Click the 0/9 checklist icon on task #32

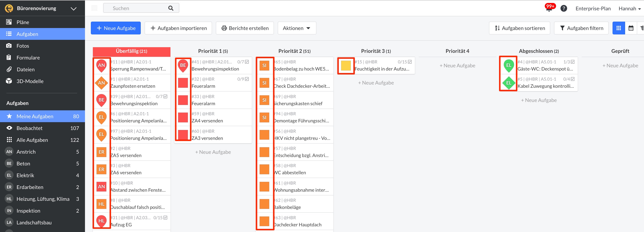[x=247, y=79]
